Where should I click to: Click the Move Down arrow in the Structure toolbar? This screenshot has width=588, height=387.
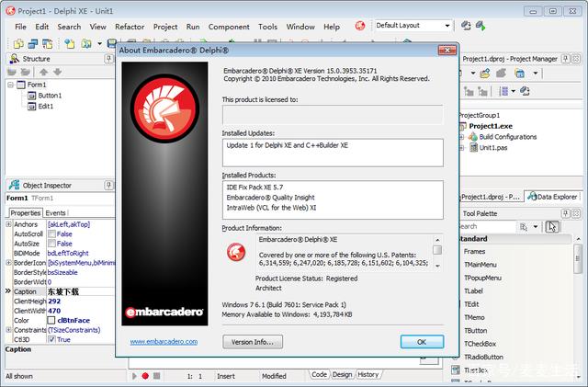pos(57,72)
